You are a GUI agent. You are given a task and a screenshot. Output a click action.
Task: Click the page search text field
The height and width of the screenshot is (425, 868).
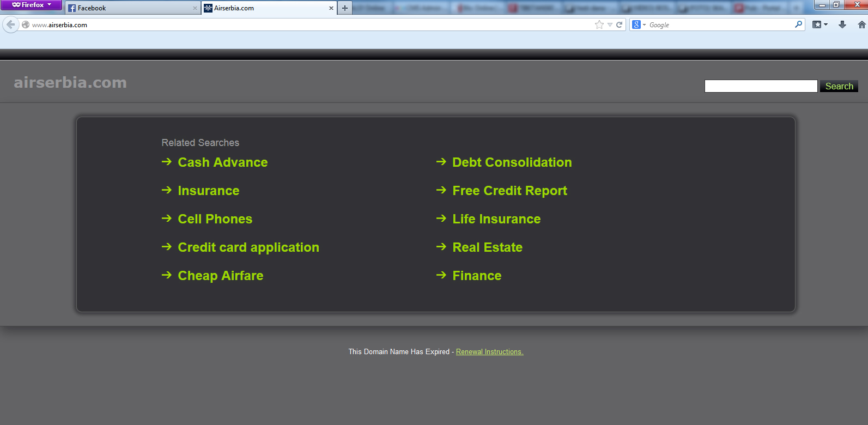pyautogui.click(x=761, y=86)
